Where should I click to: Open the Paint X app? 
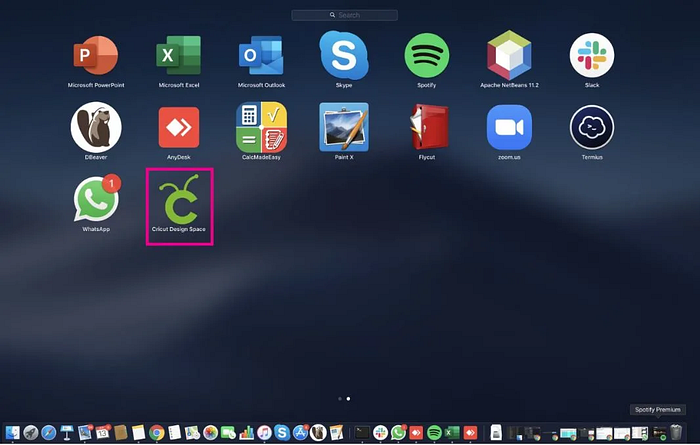coord(344,127)
